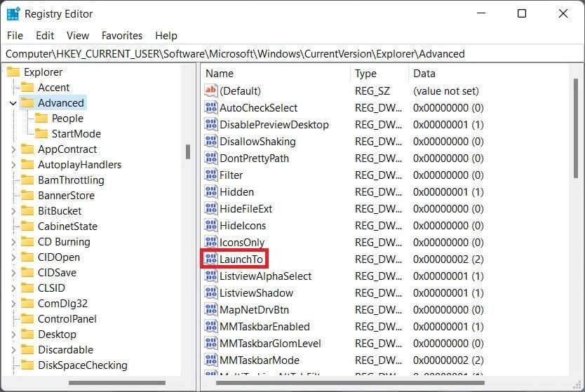Screen dimensions: 585x392
Task: Select the Discardable key
Action: (66, 349)
